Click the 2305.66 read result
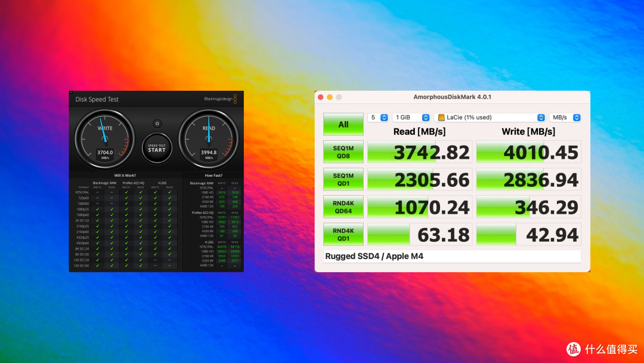This screenshot has width=644, height=363. point(420,180)
